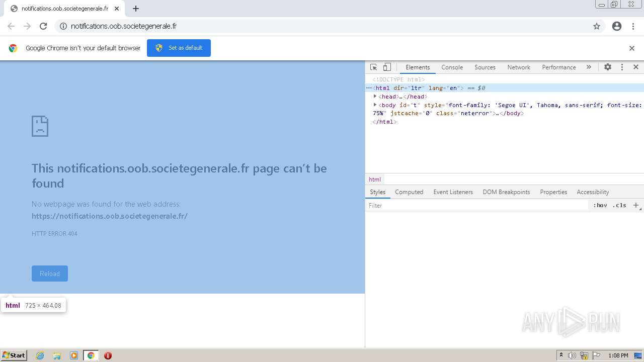The image size is (644, 362).
Task: Click the 1:08 PM clock
Action: click(x=618, y=355)
